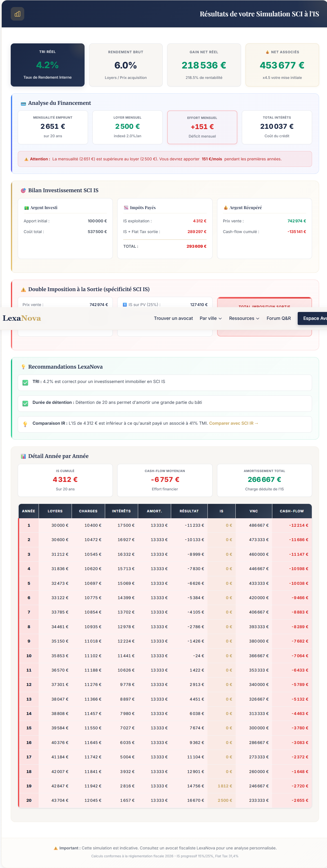Click the Prix vente 742 974 € in Double Imposition
The image size is (327, 868).
[99, 305]
